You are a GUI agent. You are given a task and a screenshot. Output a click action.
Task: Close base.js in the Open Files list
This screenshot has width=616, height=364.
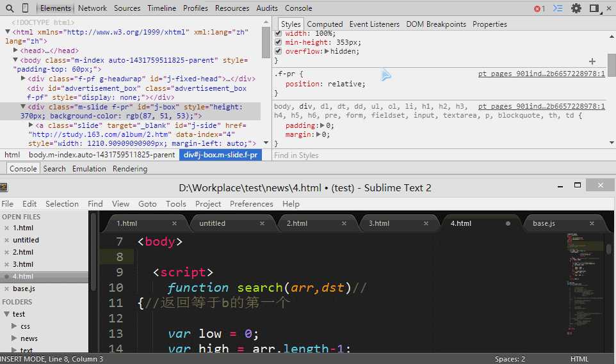coord(7,289)
